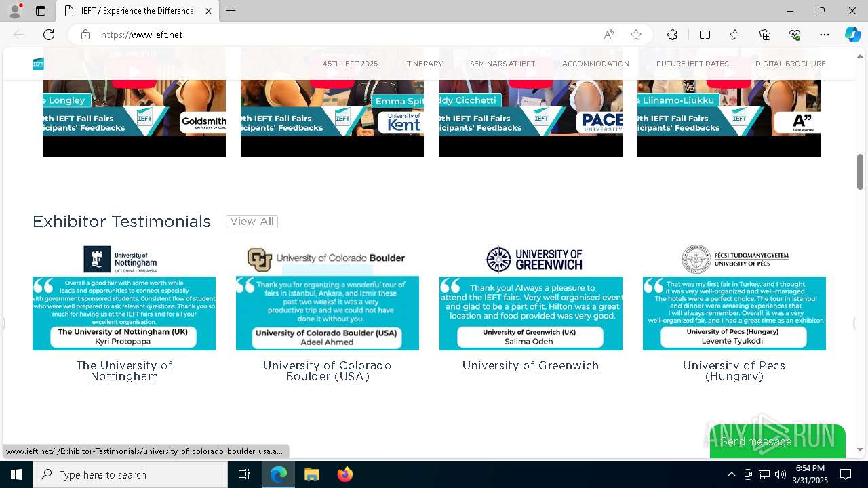The height and width of the screenshot is (488, 868).
Task: Click University of Greenwich caption link
Action: point(531,365)
